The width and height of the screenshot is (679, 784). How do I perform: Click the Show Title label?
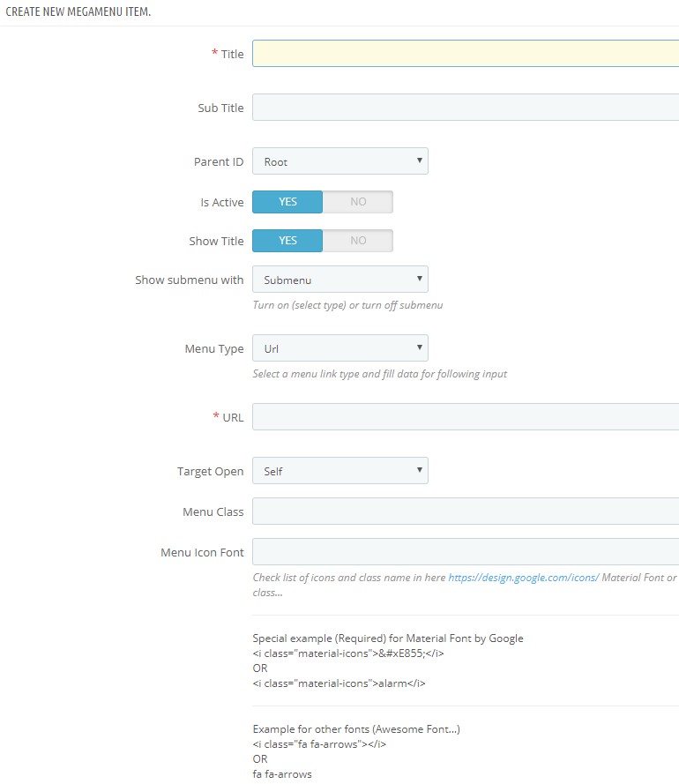(216, 241)
